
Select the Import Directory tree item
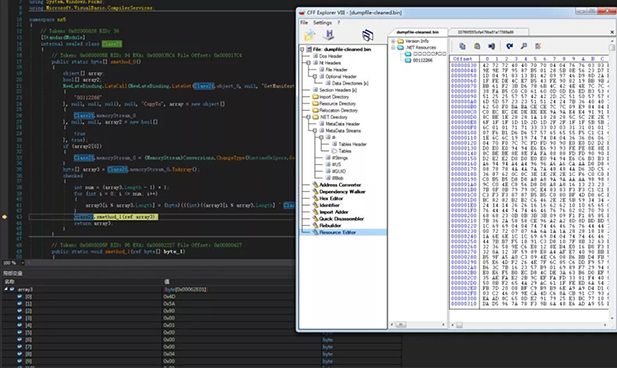(x=334, y=97)
